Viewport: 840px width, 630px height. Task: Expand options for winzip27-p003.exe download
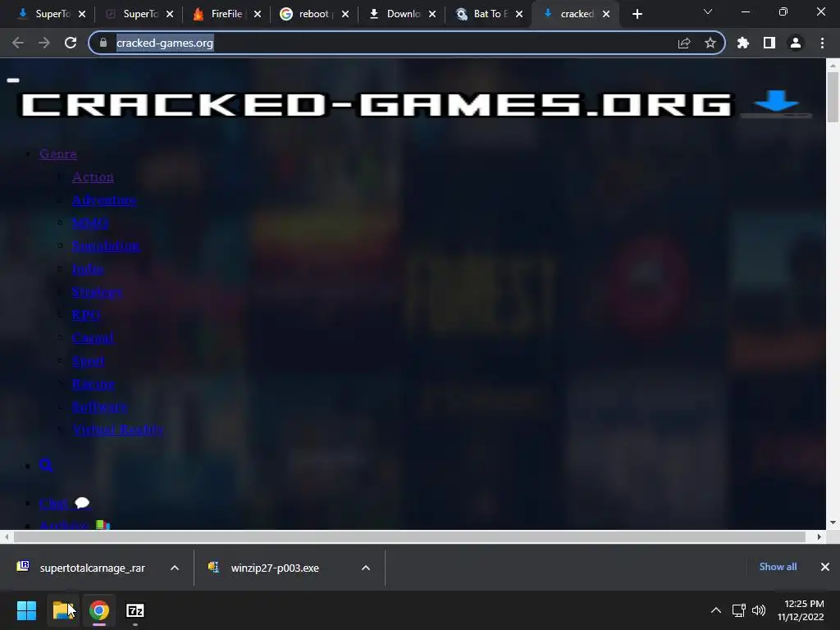[x=366, y=568]
